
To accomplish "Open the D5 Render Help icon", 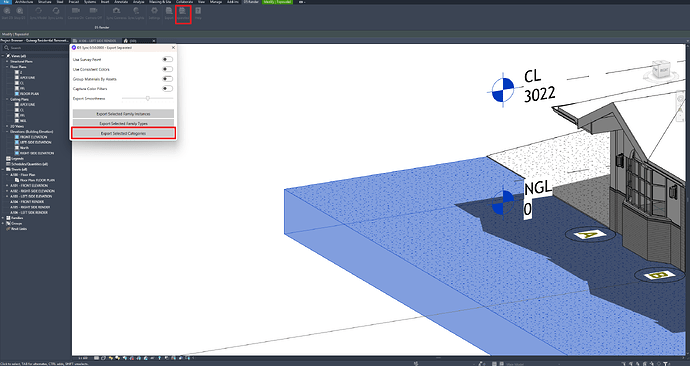I will coord(198,11).
